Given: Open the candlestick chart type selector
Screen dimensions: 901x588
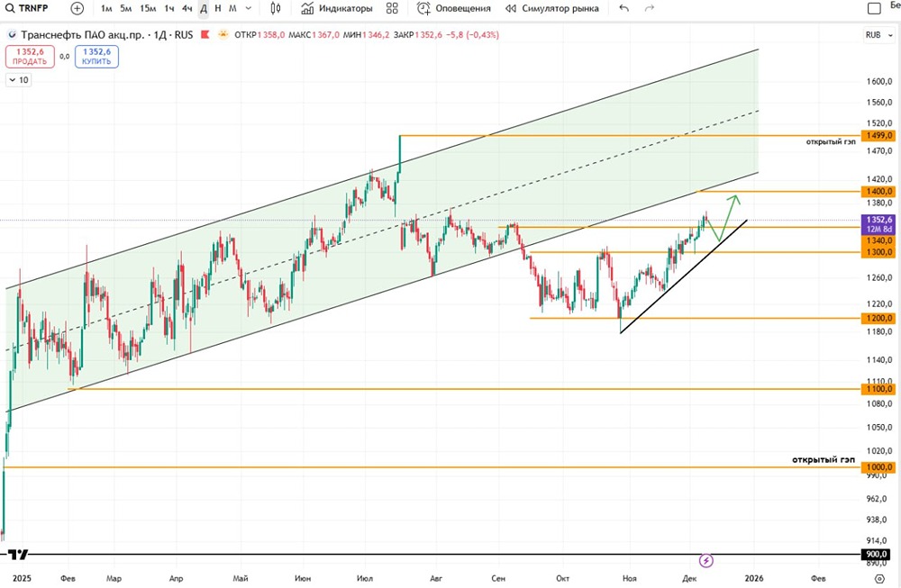Looking at the screenshot, I should pos(276,9).
